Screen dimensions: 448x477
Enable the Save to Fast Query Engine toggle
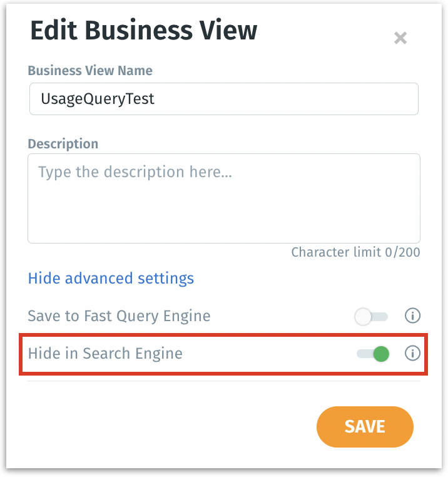tap(371, 317)
